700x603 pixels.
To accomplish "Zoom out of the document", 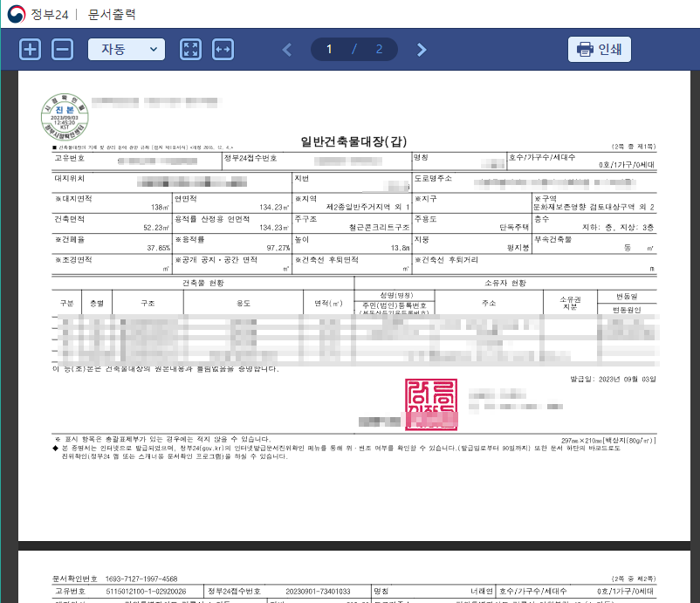I will pyautogui.click(x=60, y=48).
